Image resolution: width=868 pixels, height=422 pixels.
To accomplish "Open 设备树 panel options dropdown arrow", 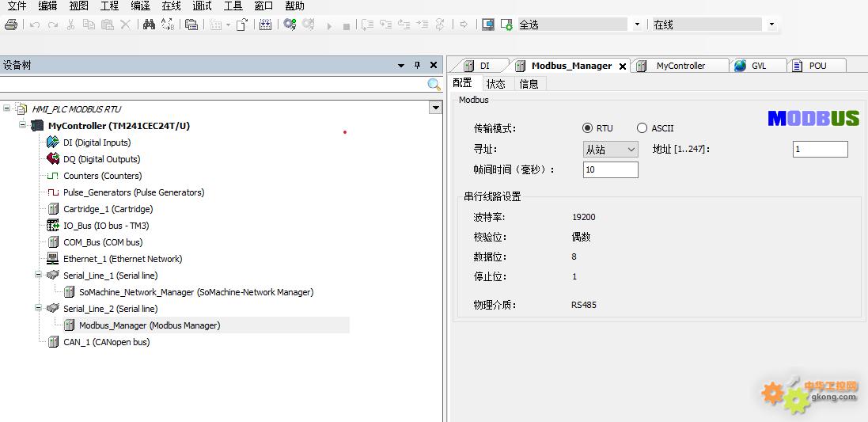I will click(x=401, y=66).
